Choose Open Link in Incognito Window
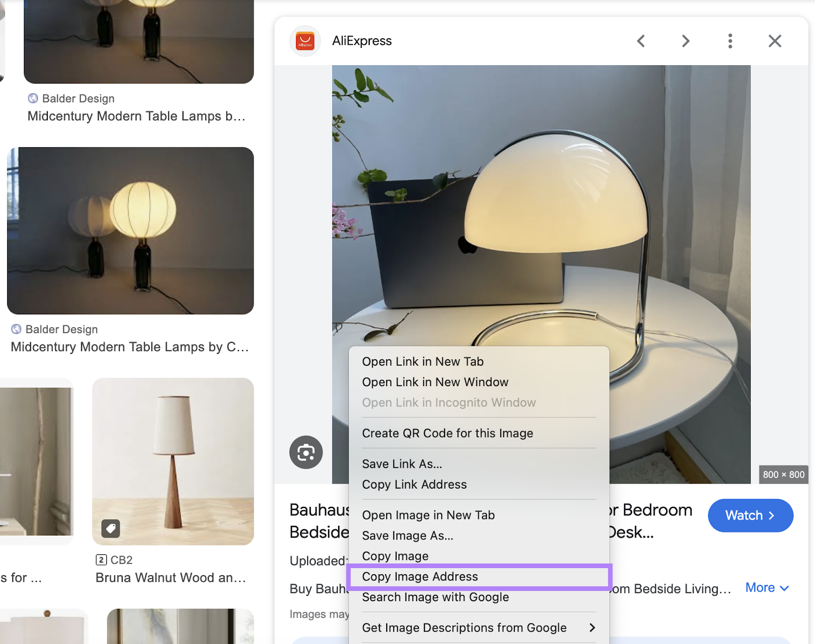The height and width of the screenshot is (644, 815). (479, 403)
